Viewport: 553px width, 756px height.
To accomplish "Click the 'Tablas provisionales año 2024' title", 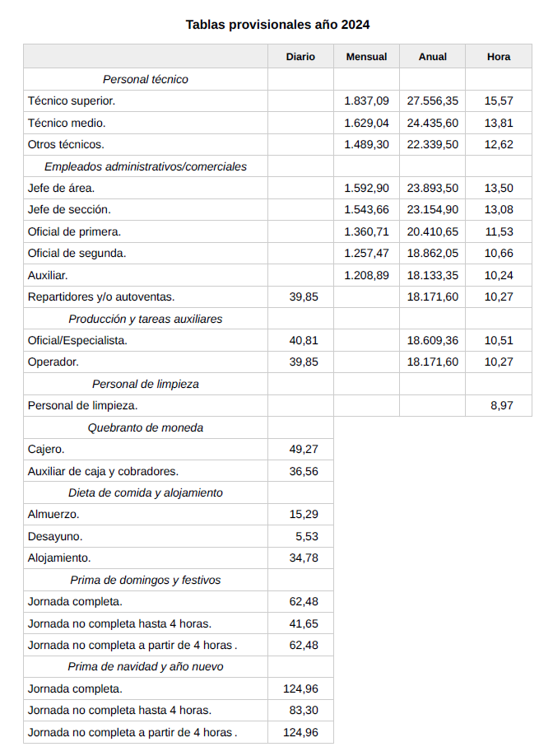I will (277, 25).
